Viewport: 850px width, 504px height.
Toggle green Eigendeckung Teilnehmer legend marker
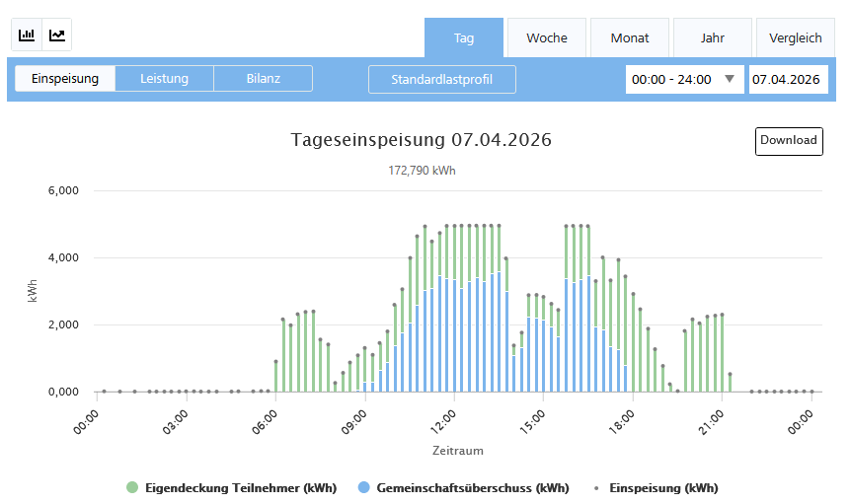[x=132, y=487]
